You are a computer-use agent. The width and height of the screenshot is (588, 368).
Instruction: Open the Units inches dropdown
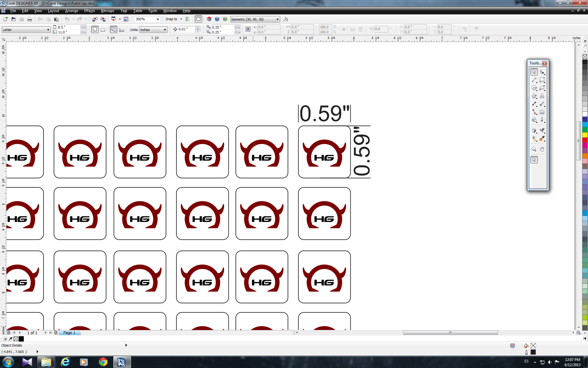pyautogui.click(x=165, y=30)
